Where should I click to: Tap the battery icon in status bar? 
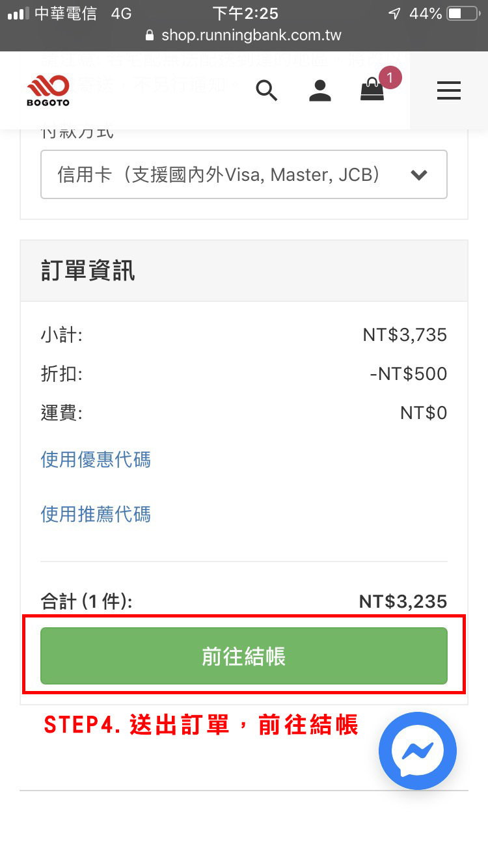463,14
